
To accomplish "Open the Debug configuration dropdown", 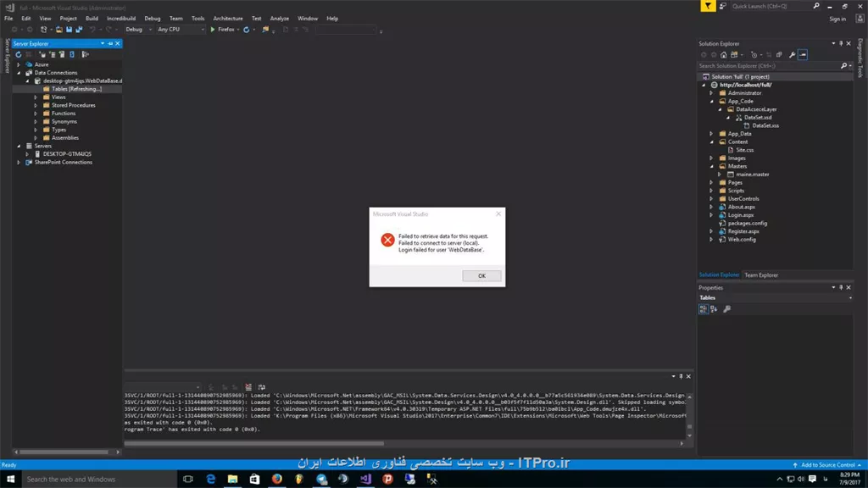I will tap(138, 30).
